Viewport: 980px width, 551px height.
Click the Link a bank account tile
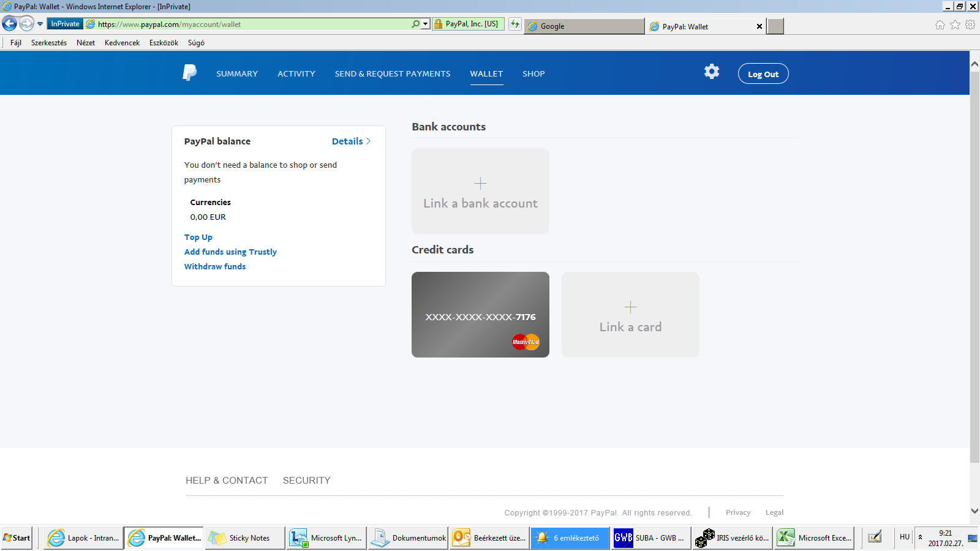pos(480,191)
